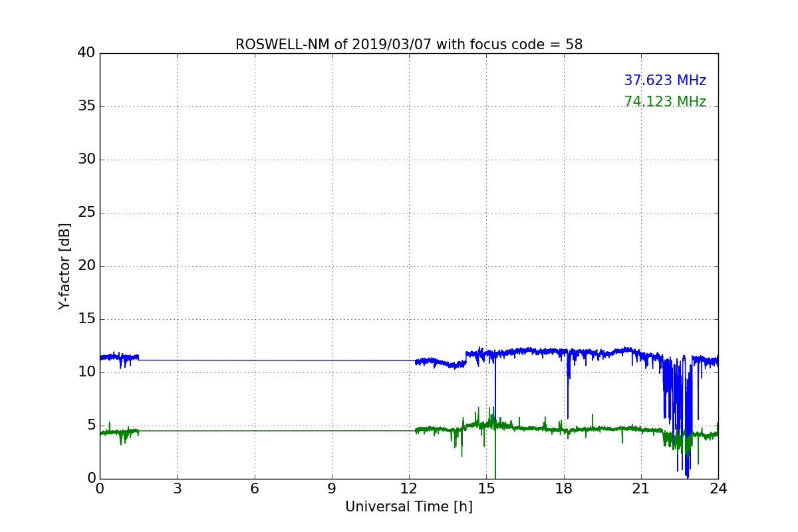Click the y-axis tick label 40
This screenshot has width=798, height=532.
[86, 53]
